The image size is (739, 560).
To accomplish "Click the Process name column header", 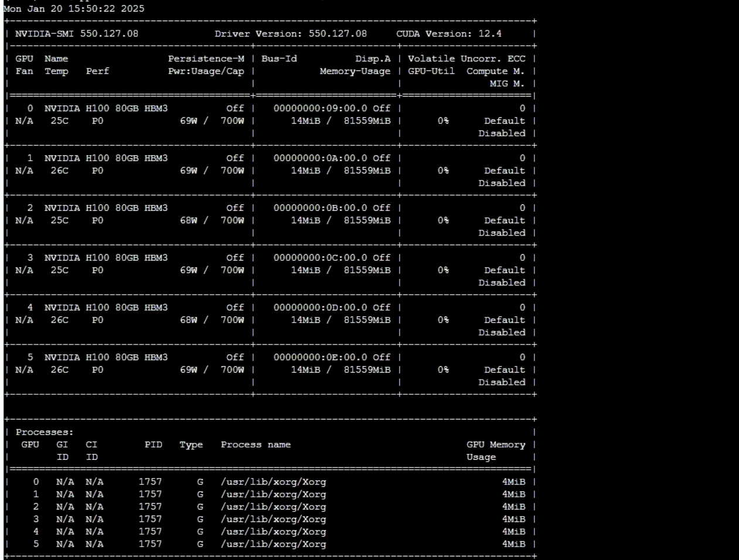I will tap(256, 445).
